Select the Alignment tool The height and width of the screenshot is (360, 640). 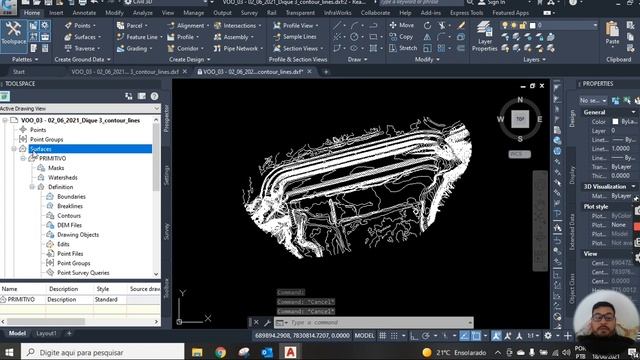point(188,25)
